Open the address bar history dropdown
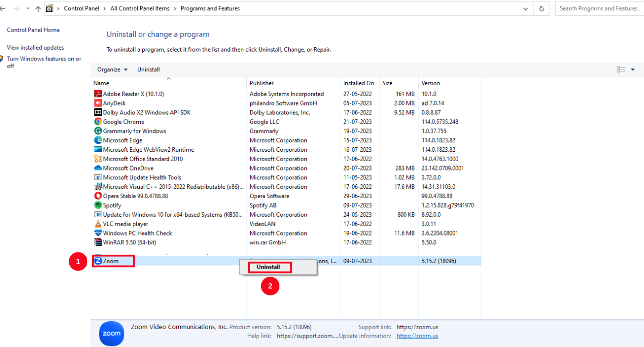 coord(526,8)
